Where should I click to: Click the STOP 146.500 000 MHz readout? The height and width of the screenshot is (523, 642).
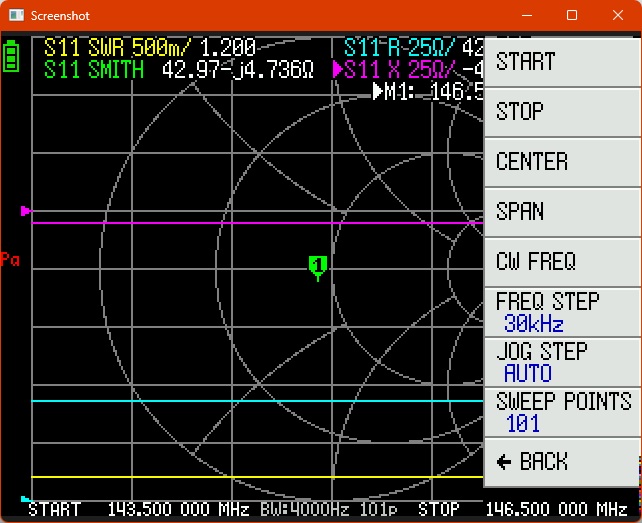(x=522, y=509)
